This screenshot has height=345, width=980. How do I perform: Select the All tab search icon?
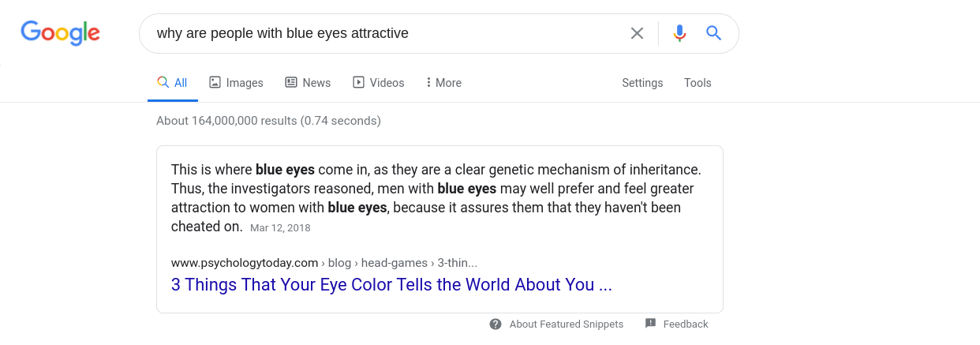163,82
